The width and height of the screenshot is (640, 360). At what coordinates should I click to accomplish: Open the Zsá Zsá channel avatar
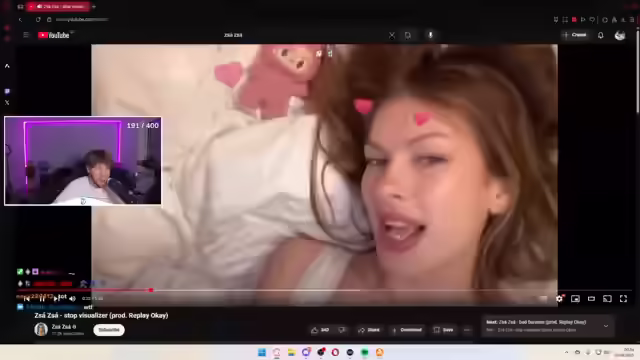(x=41, y=329)
